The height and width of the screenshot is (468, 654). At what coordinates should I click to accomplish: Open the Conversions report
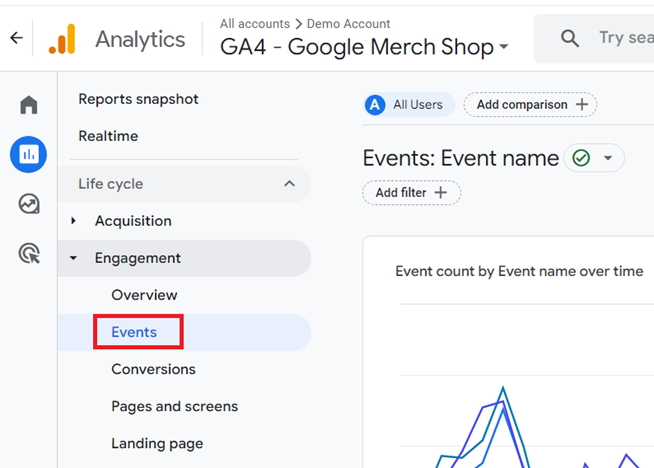[153, 369]
